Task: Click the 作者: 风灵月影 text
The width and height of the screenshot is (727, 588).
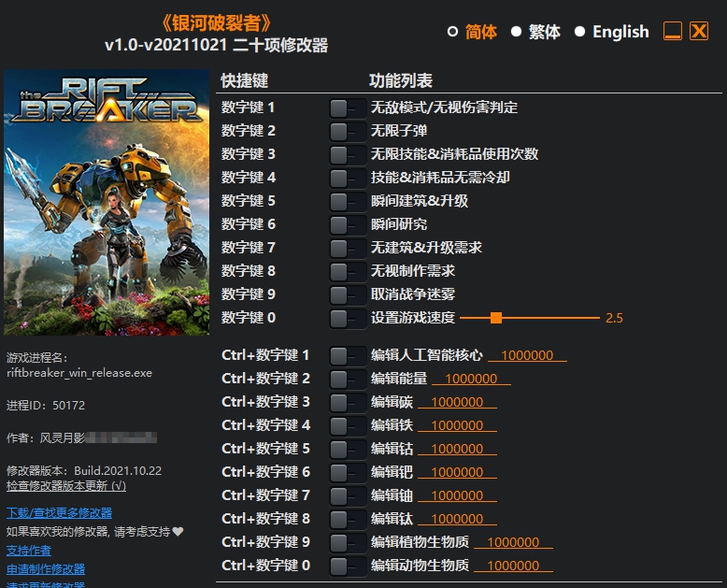Action: (x=46, y=437)
